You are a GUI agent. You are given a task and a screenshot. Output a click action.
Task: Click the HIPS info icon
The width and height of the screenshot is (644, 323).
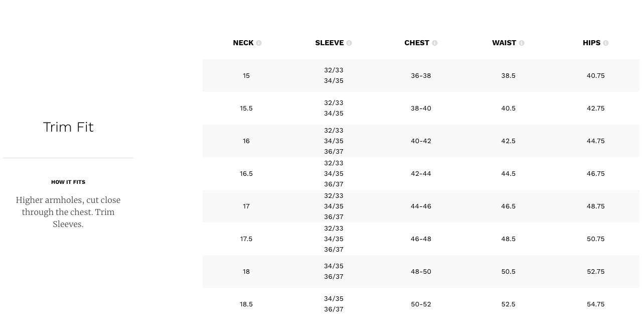[x=606, y=43]
